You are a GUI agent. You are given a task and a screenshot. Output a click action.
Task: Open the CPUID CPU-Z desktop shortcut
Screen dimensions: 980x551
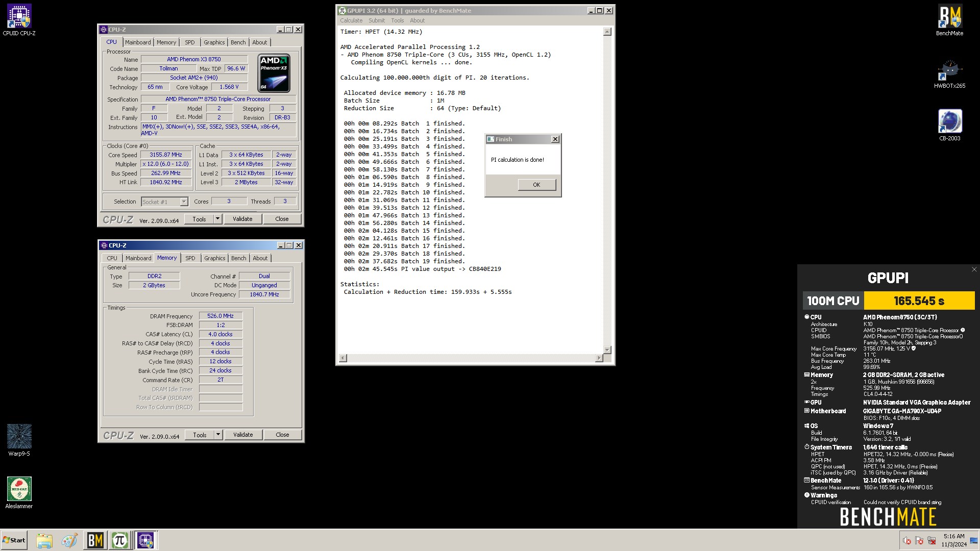pyautogui.click(x=19, y=20)
